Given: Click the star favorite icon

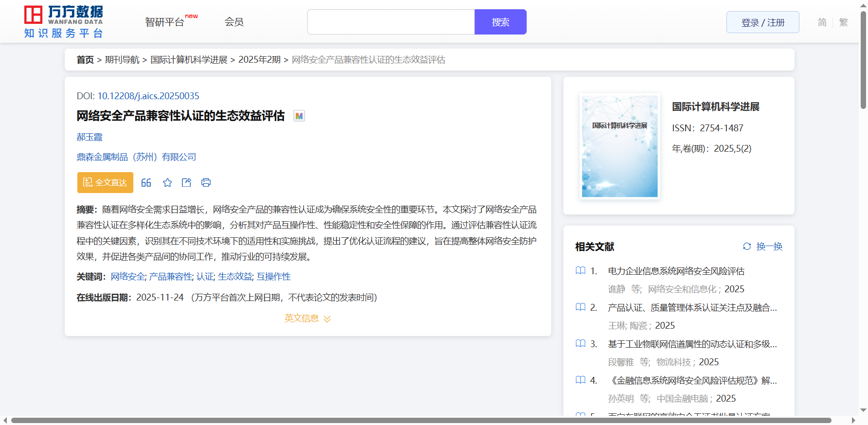Looking at the screenshot, I should (167, 183).
